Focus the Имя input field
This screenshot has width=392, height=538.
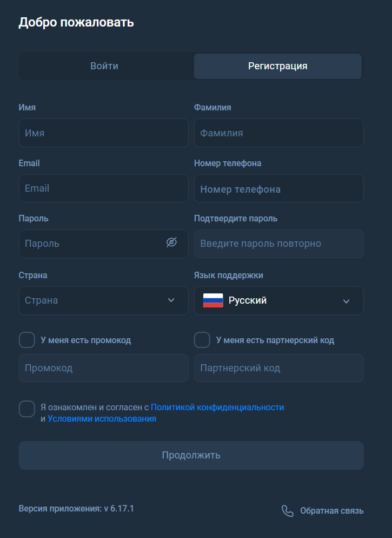coord(104,133)
